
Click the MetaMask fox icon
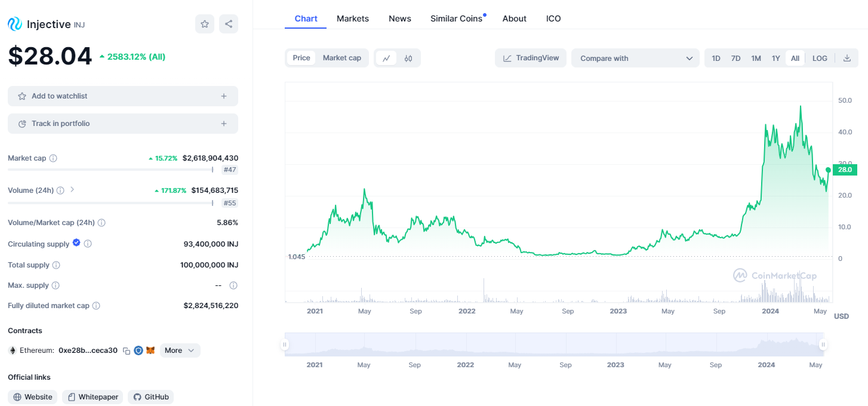(x=150, y=350)
